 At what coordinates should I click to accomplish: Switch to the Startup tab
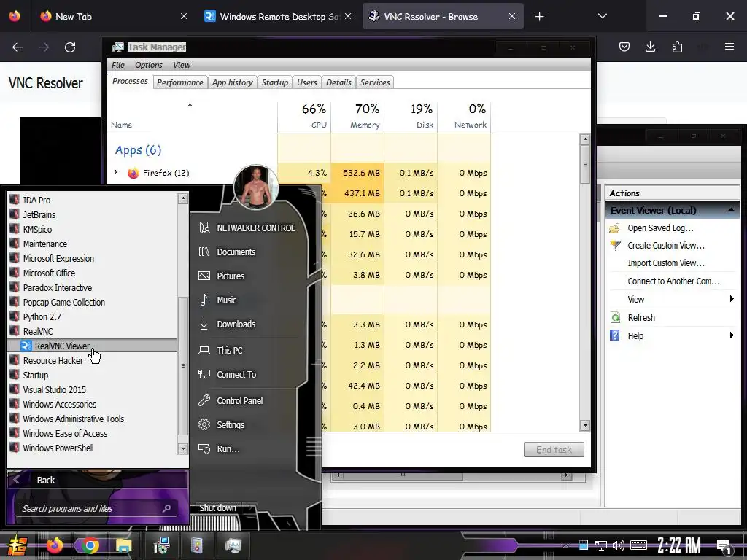pos(275,82)
